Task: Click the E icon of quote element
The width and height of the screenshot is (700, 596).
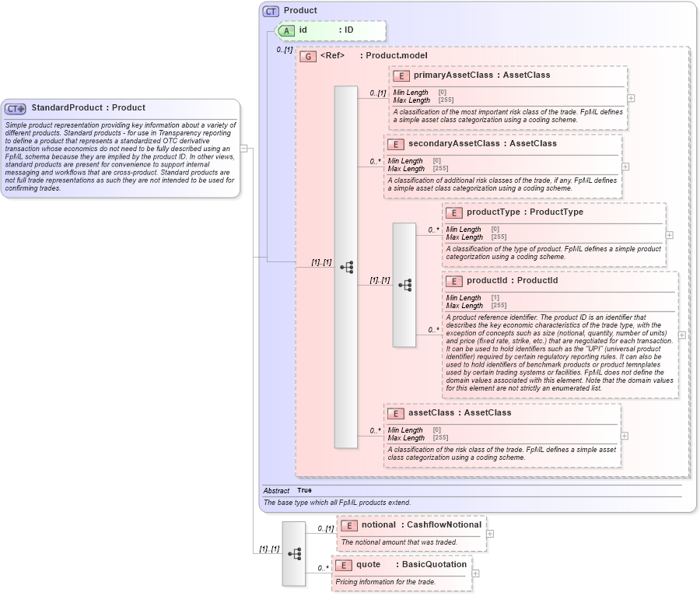Action: point(343,565)
